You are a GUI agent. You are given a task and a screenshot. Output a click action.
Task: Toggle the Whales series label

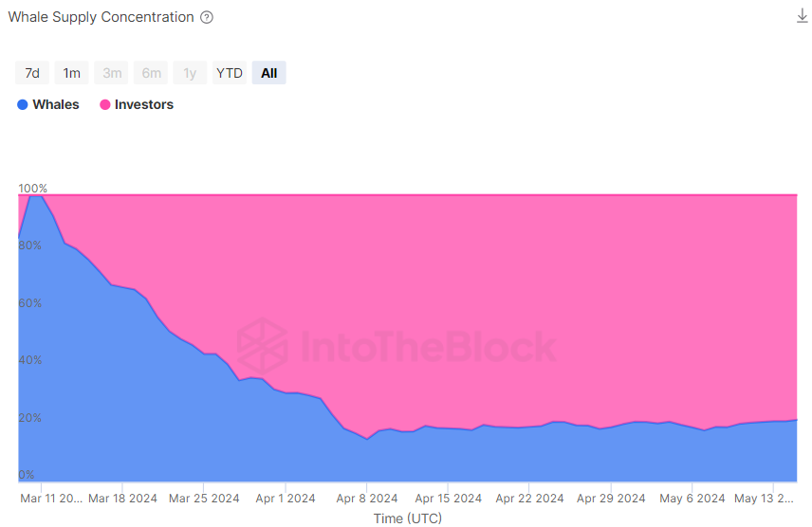tap(56, 105)
